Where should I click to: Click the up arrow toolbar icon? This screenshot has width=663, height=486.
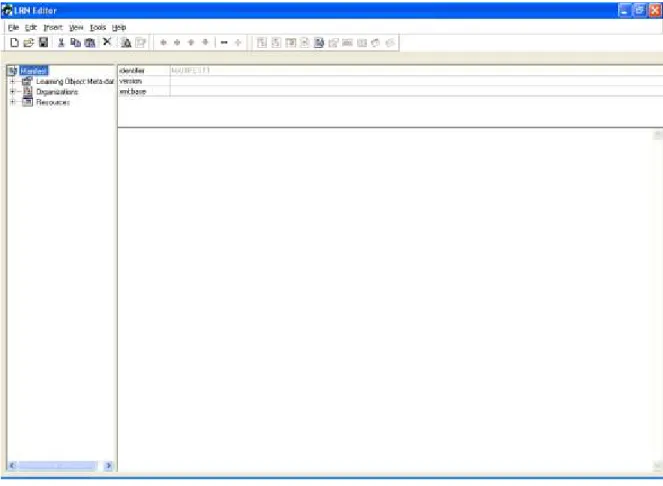tap(191, 42)
